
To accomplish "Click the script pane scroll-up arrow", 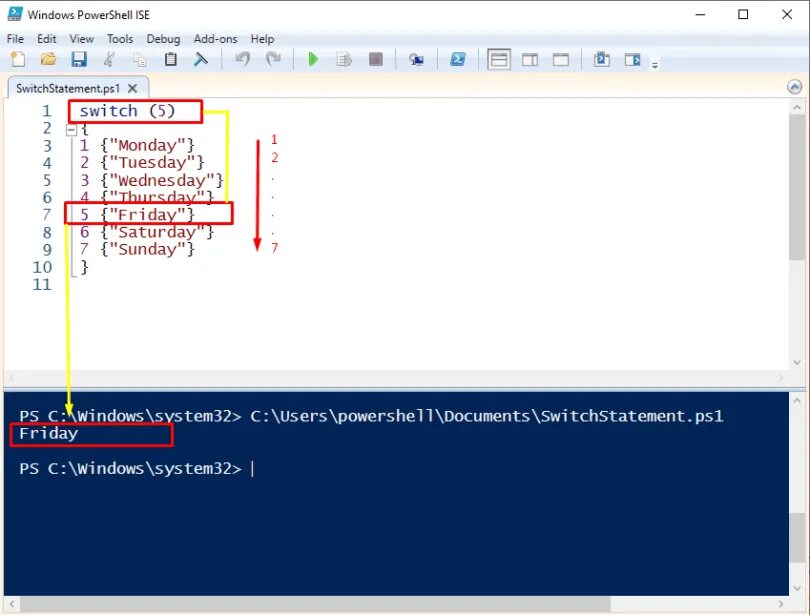I will coord(797,107).
